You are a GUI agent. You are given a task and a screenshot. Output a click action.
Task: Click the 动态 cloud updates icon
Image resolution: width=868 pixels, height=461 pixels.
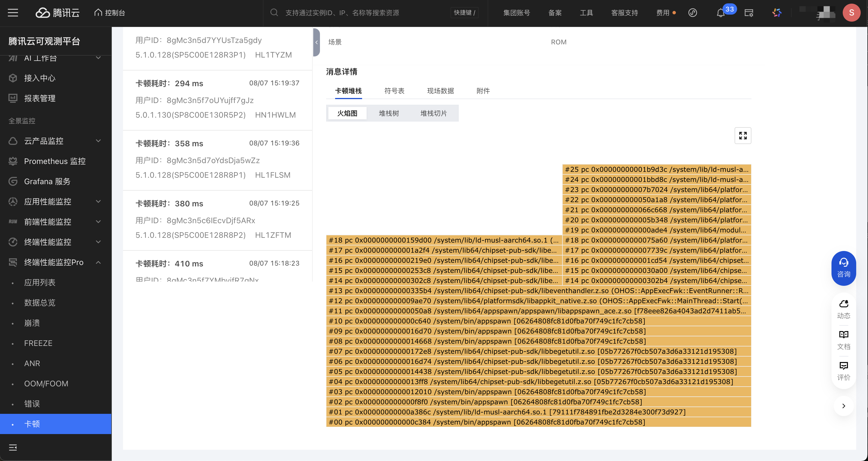[843, 309]
